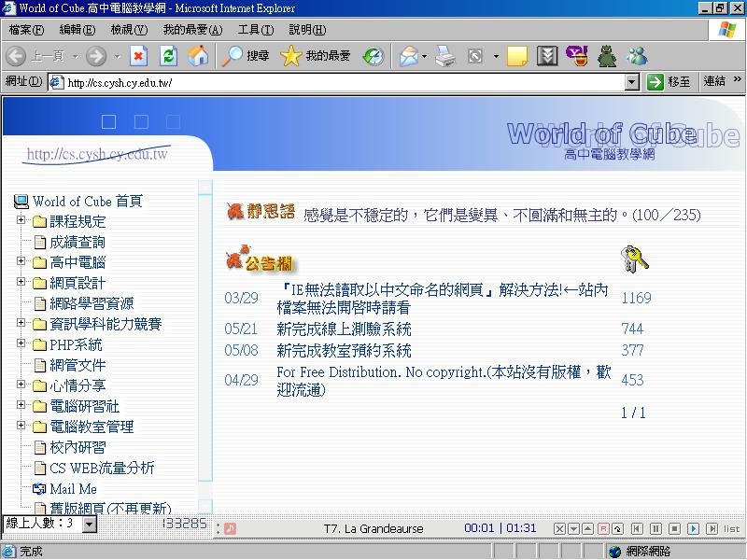Open the 成績查詢 page

[78, 243]
